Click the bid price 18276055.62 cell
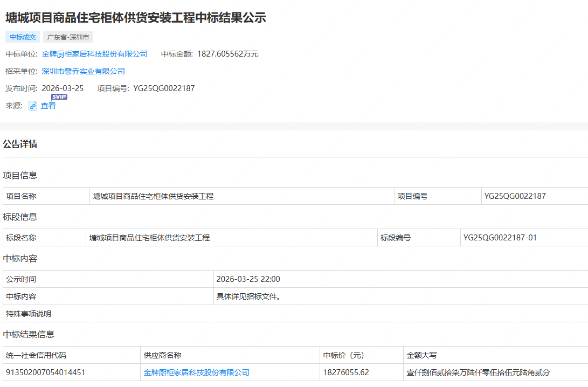The height and width of the screenshot is (387, 588). 346,372
